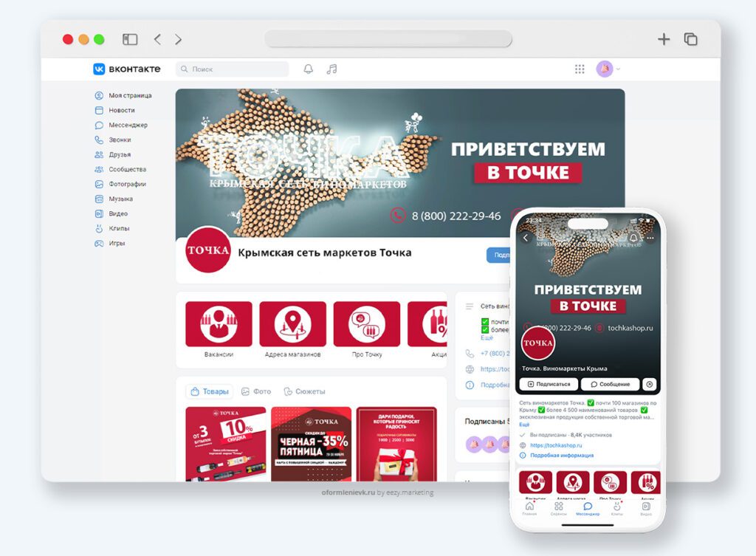Open the VK apps grid menu
Viewport: 756px width, 556px height.
tap(580, 69)
